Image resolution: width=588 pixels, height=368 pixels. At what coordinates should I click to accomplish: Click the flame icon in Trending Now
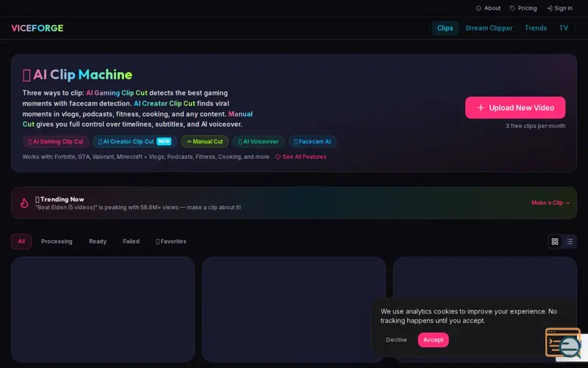point(24,203)
